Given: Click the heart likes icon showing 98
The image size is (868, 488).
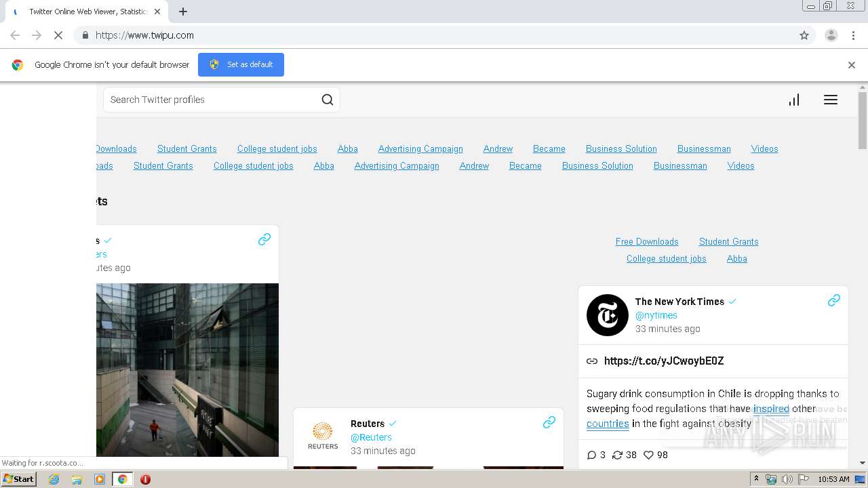Looking at the screenshot, I should [648, 455].
